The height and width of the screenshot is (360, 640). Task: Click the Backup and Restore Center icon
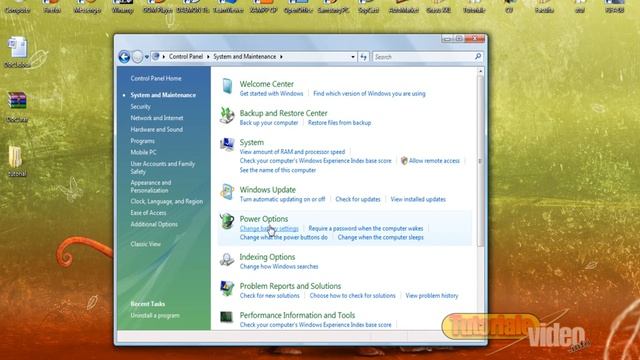point(227,116)
